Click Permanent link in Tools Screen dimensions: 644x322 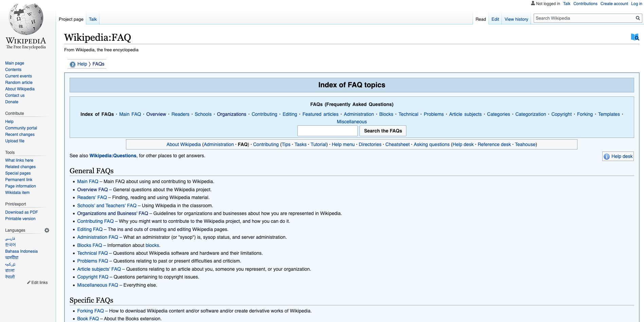coord(19,180)
